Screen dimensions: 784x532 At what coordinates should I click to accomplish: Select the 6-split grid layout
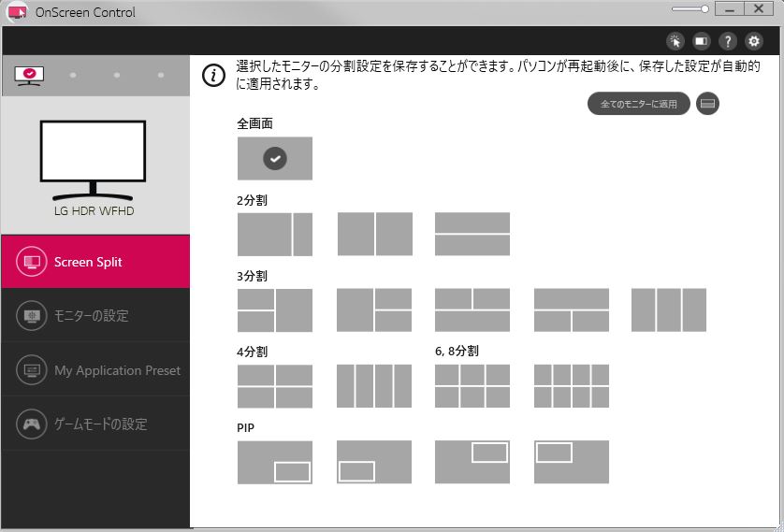[x=472, y=385]
